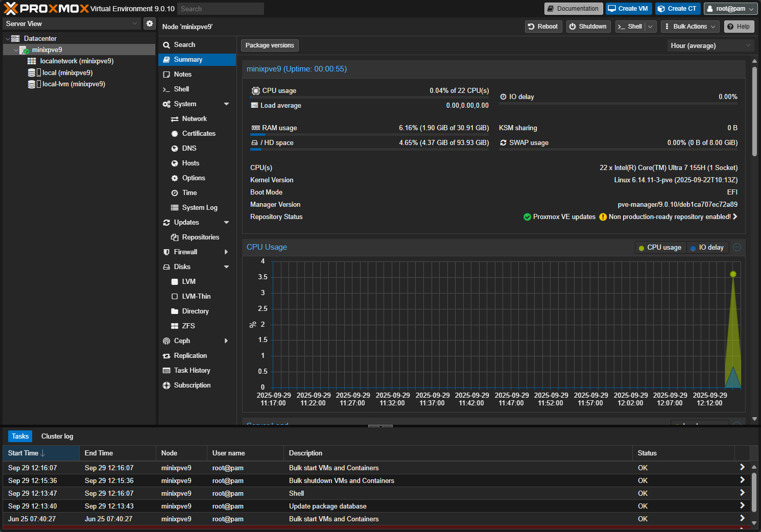Switch to the Cluster log tab
Viewport: 761px width, 532px height.
[57, 436]
